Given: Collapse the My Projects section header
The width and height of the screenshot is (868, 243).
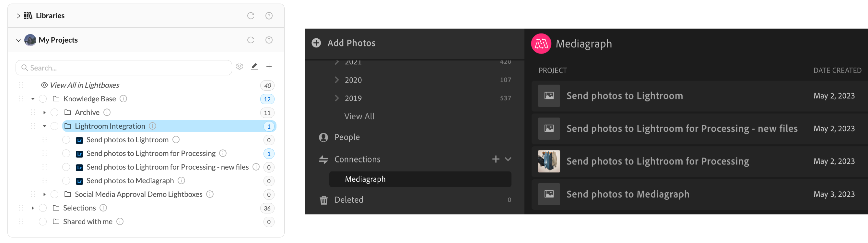Looking at the screenshot, I should point(18,40).
